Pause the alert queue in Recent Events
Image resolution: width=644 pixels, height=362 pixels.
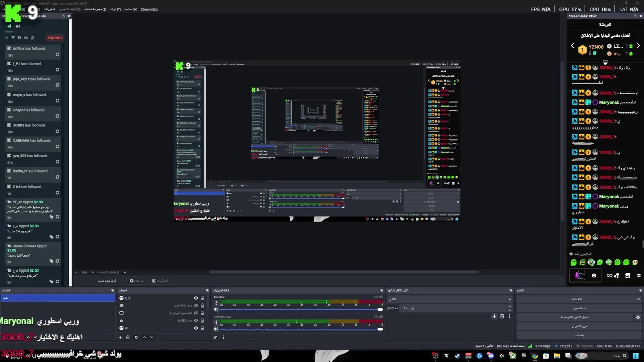click(19, 38)
